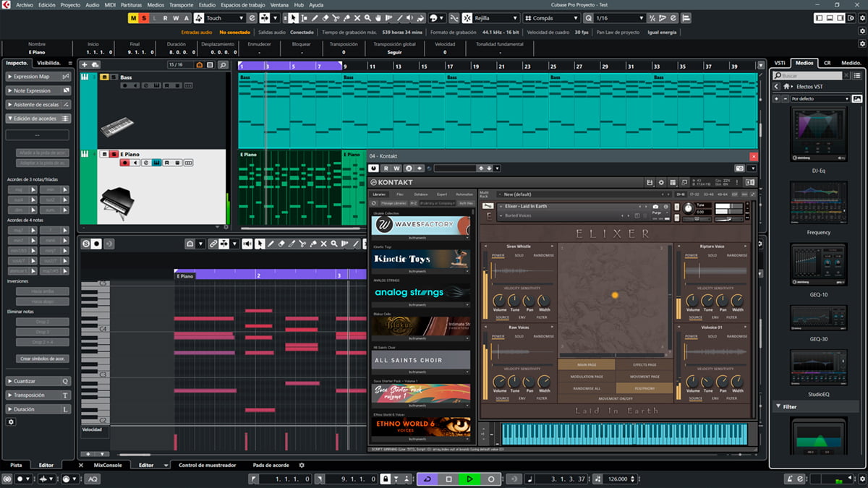Expand the Expression Map inspector section
The width and height of the screenshot is (868, 488).
(x=38, y=77)
